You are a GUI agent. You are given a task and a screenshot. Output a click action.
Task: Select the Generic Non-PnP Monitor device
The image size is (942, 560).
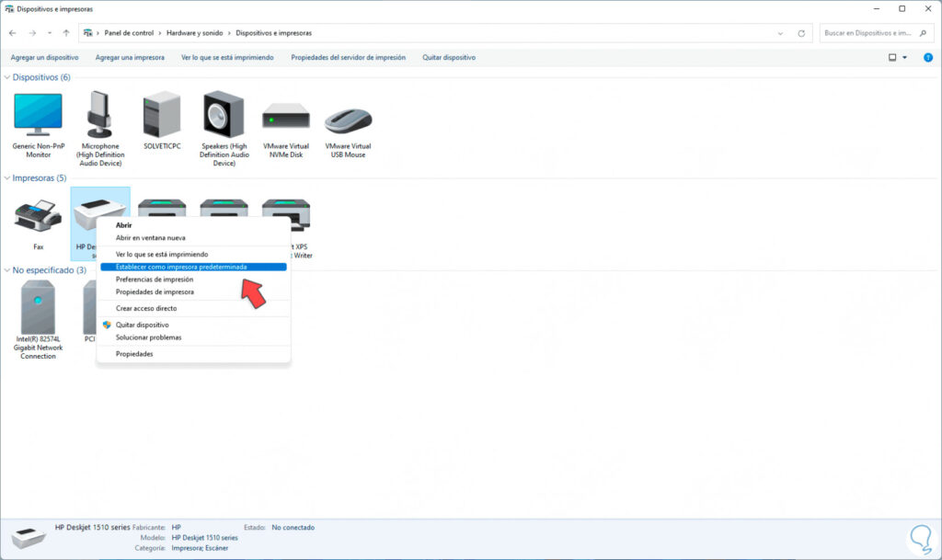[x=38, y=125]
